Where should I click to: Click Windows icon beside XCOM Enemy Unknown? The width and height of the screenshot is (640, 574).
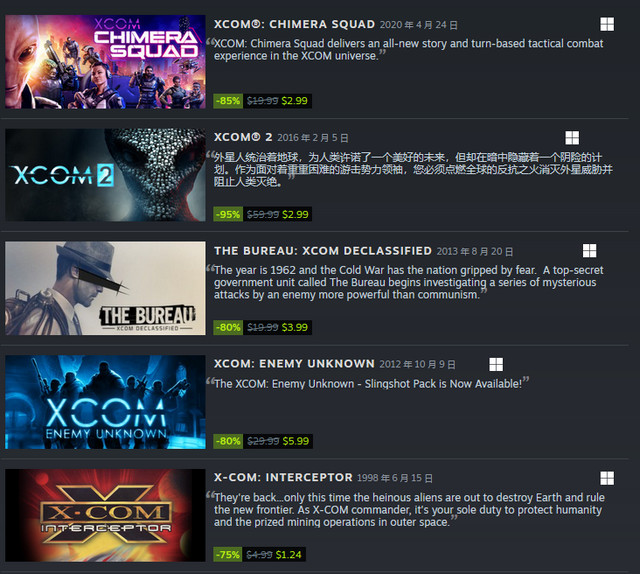click(496, 364)
